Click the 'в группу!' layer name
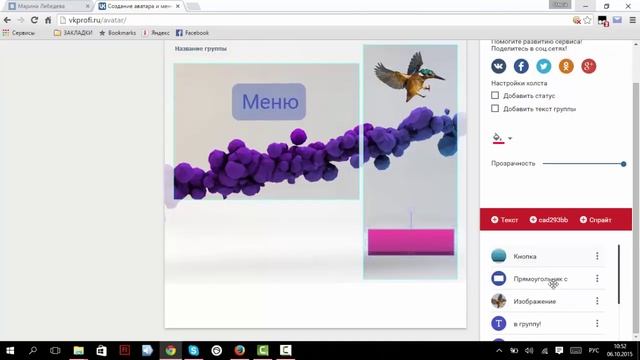This screenshot has width=640, height=360. click(x=527, y=324)
